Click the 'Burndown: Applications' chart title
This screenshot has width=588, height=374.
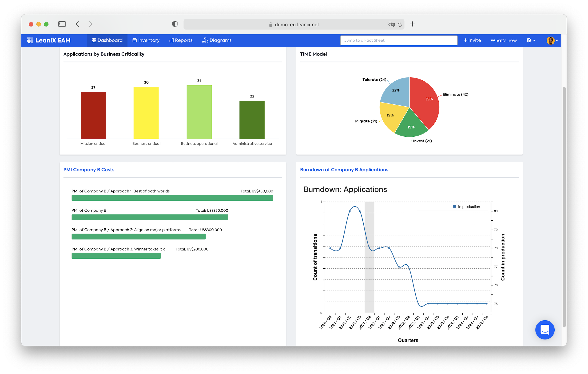[x=345, y=189]
